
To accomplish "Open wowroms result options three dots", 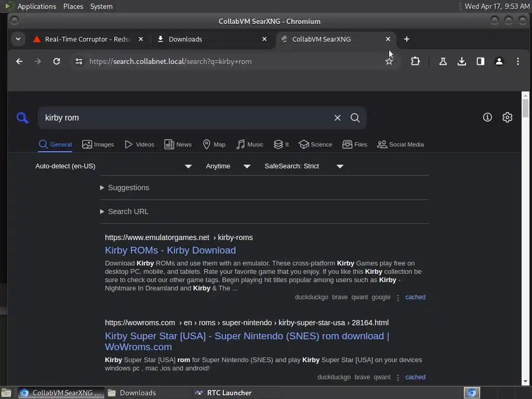I will [x=398, y=378].
